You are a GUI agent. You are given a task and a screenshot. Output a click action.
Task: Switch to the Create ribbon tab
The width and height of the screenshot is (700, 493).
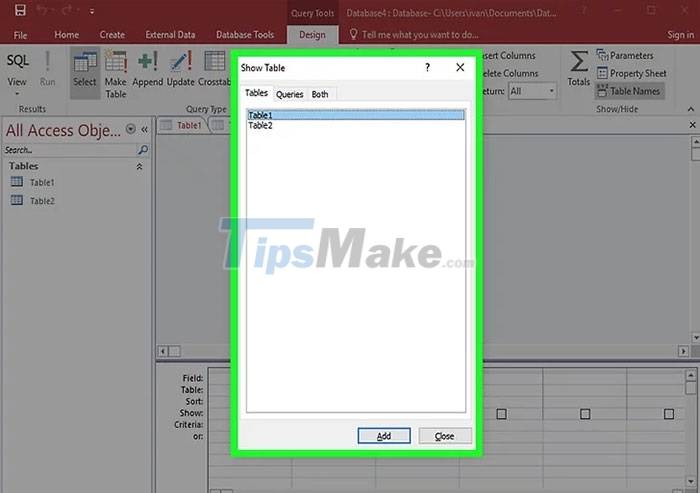coord(112,35)
